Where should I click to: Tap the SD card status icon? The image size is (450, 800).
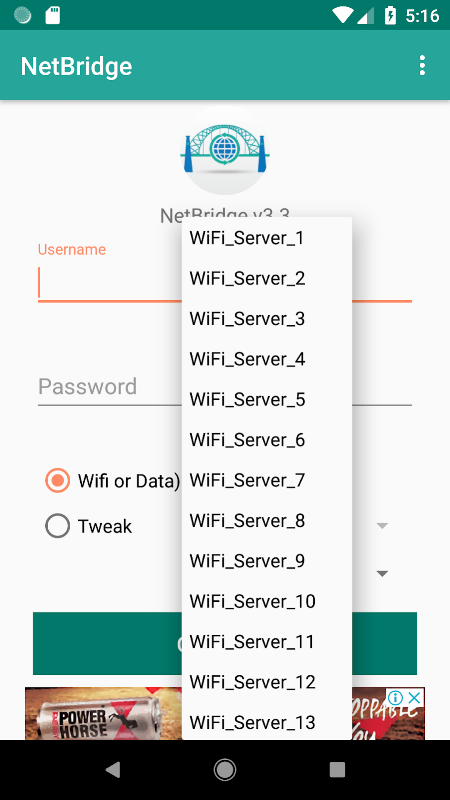pyautogui.click(x=53, y=15)
